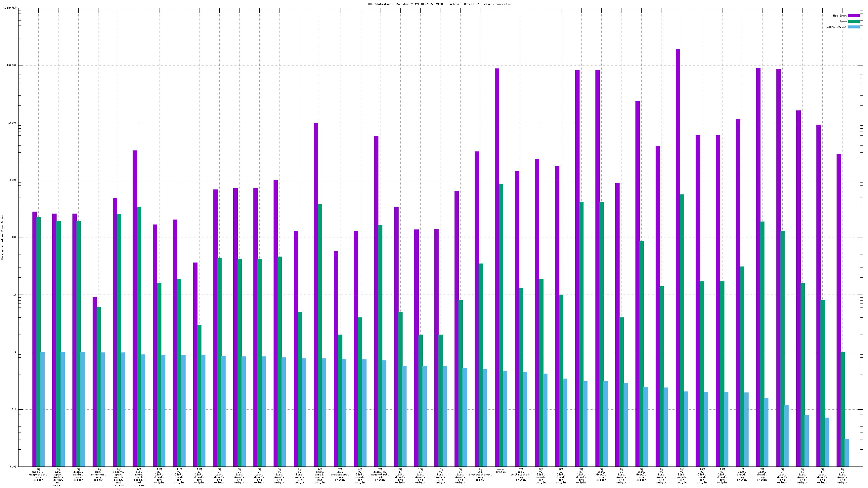Click the dnsbl-2.uceprotect.net origin x-axis label
The width and height of the screenshot is (868, 488).
38,474
